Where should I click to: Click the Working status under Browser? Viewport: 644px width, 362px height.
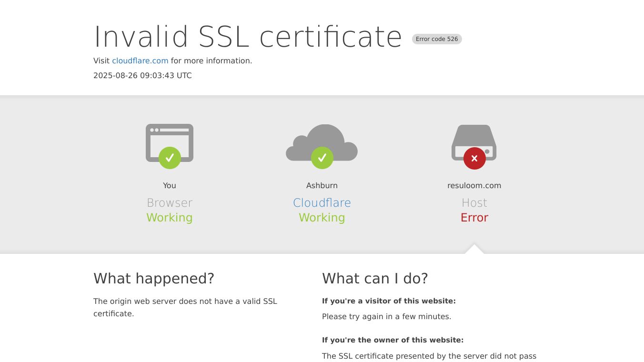170,218
